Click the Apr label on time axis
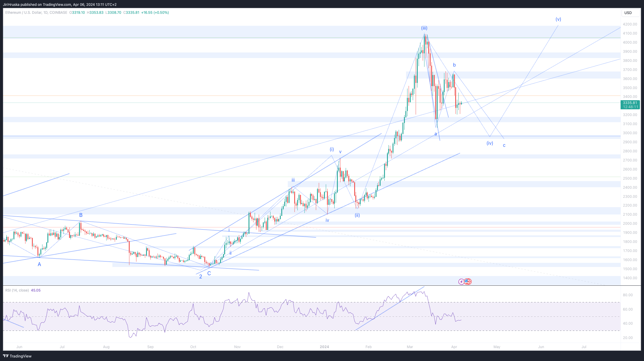Image resolution: width=644 pixels, height=361 pixels. pos(454,347)
